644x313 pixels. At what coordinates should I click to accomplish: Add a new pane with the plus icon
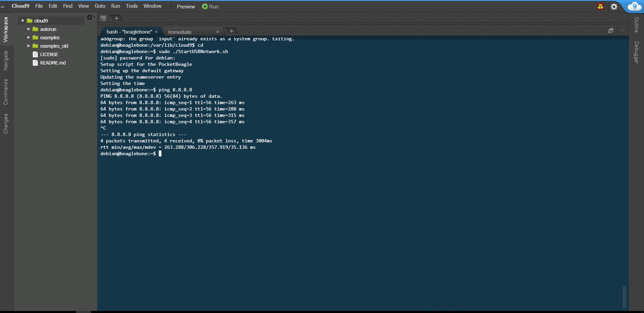pos(116,18)
